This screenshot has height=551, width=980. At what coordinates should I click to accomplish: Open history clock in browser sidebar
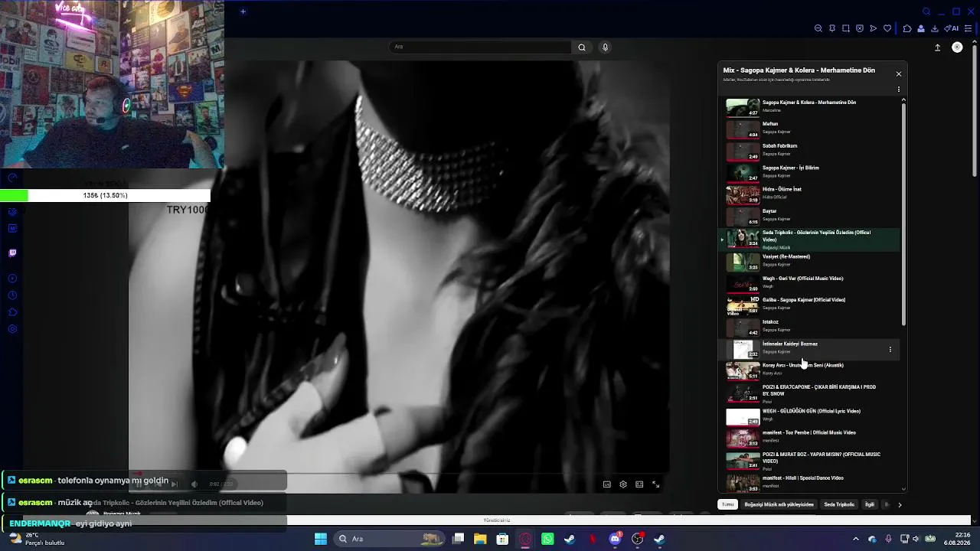pyautogui.click(x=12, y=295)
